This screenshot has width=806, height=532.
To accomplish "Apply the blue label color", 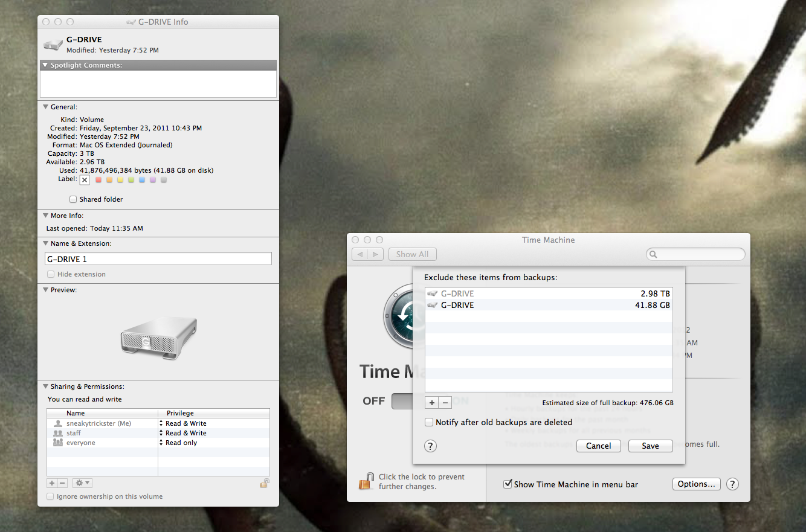I will point(142,180).
